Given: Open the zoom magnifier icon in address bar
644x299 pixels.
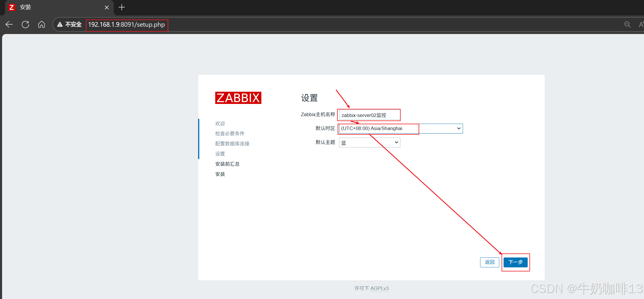Looking at the screenshot, I should pos(627,24).
